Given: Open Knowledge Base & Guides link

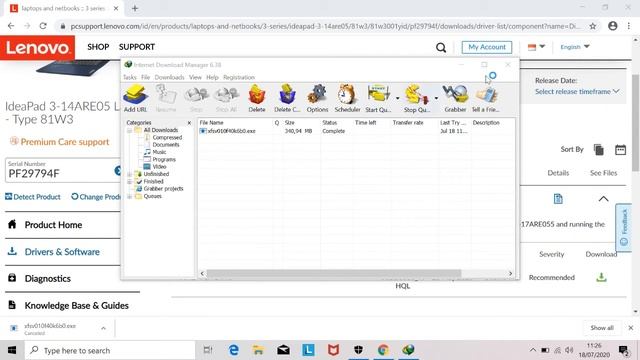Looking at the screenshot, I should (x=76, y=306).
